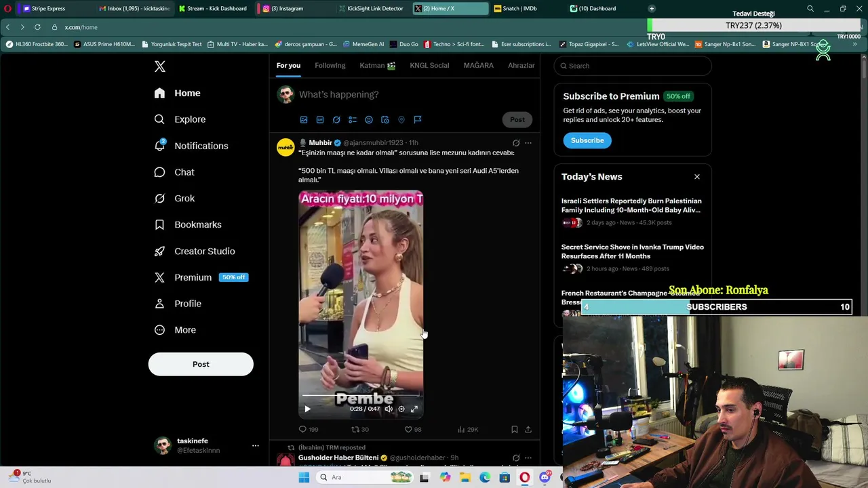The width and height of the screenshot is (868, 488).
Task: Click the X search field
Action: 632,66
